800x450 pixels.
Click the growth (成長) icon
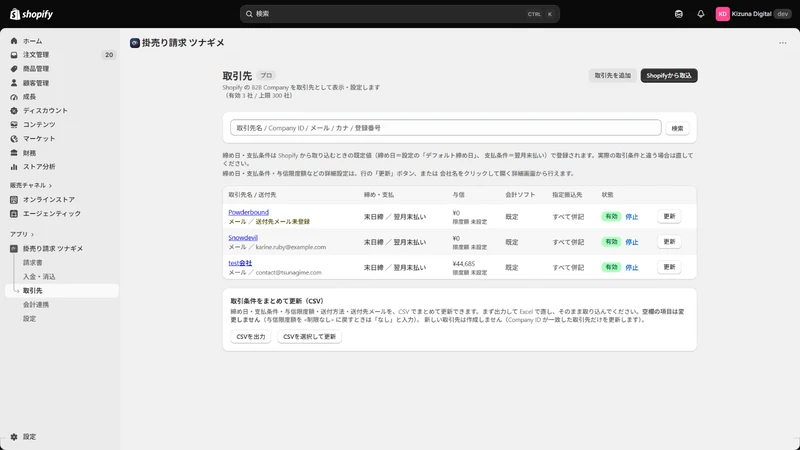tap(14, 96)
